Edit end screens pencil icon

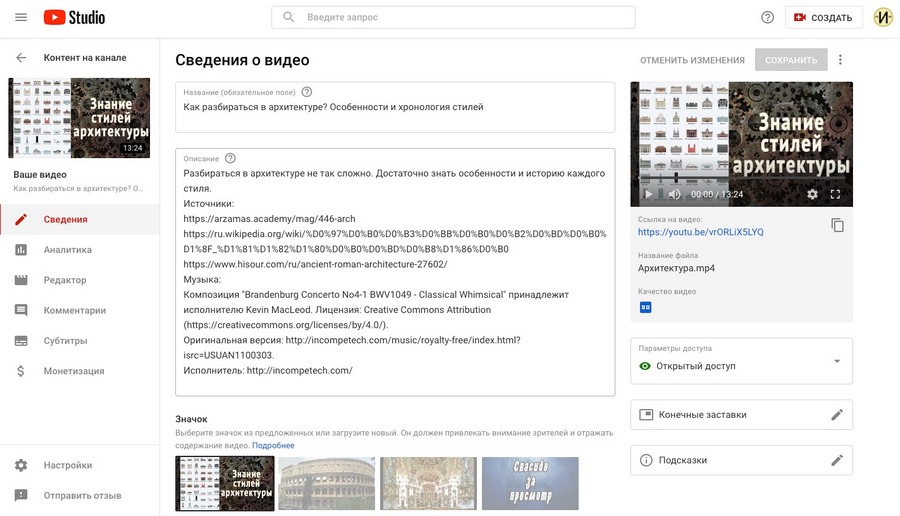click(x=837, y=414)
